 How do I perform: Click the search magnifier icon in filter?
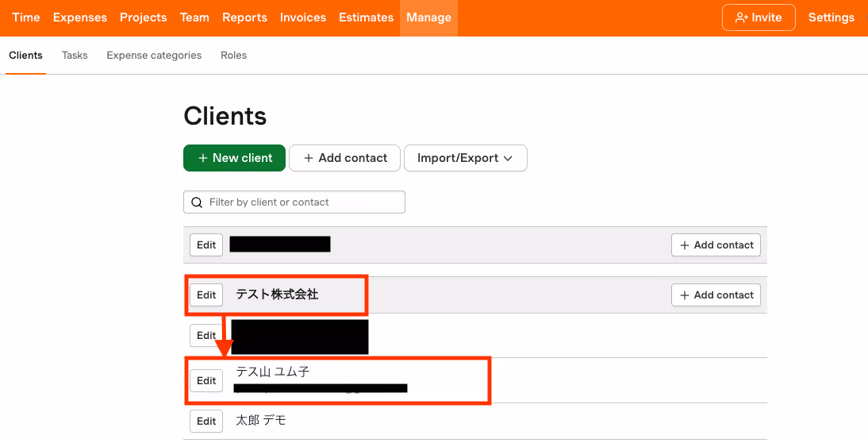click(x=197, y=202)
